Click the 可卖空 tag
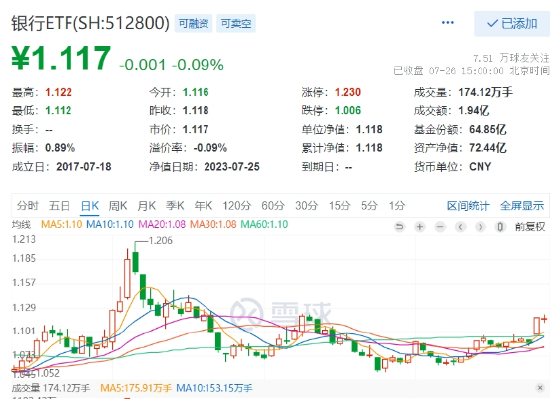This screenshot has width=550, height=399. (x=236, y=23)
